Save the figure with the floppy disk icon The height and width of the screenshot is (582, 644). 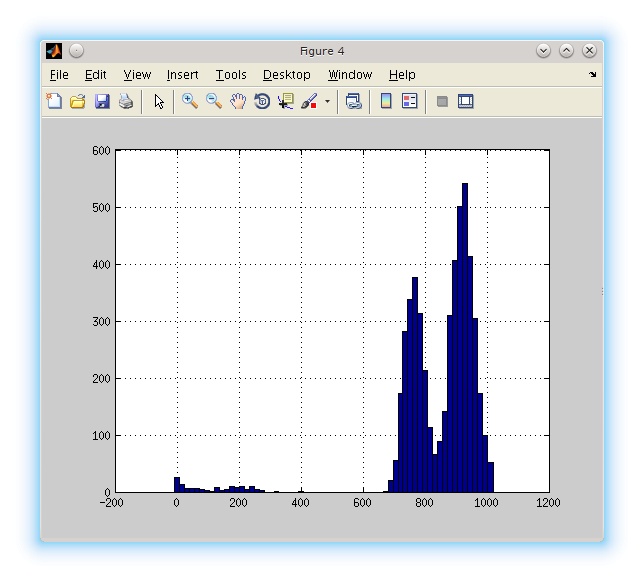102,101
